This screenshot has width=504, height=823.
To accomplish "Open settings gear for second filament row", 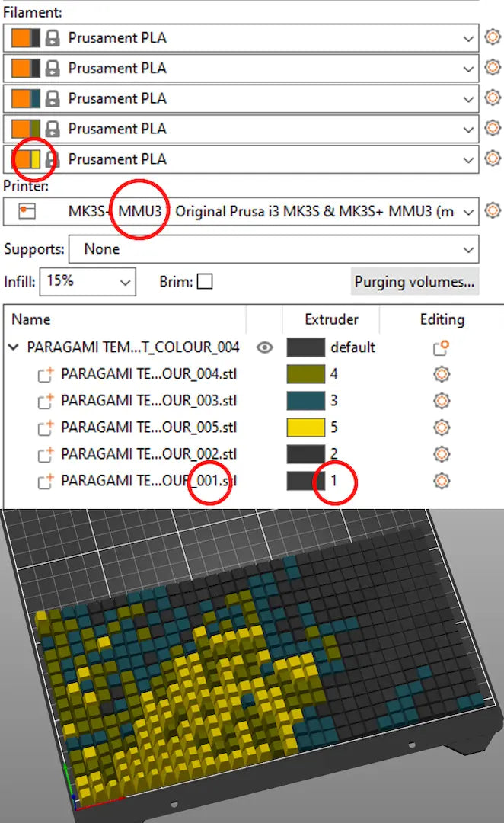I will (x=492, y=68).
